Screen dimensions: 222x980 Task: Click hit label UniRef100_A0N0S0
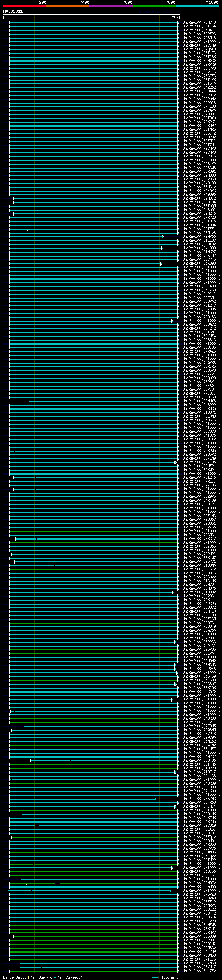click(199, 60)
